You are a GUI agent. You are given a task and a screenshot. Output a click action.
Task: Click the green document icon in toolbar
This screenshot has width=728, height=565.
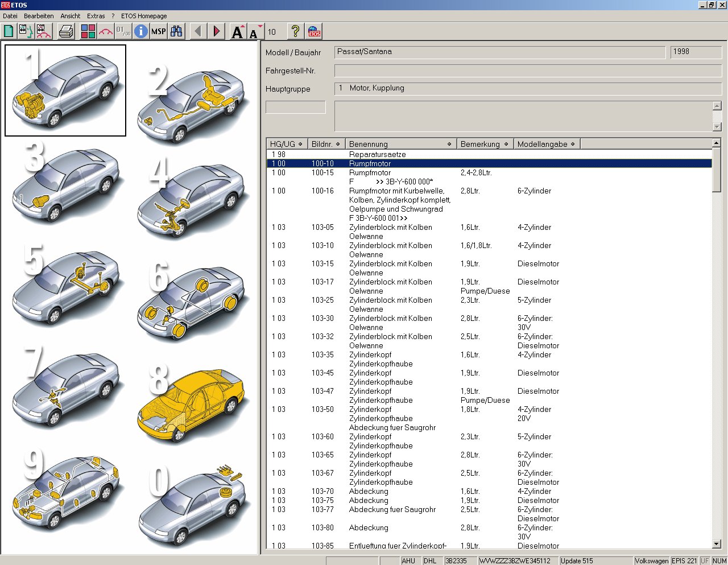click(9, 31)
